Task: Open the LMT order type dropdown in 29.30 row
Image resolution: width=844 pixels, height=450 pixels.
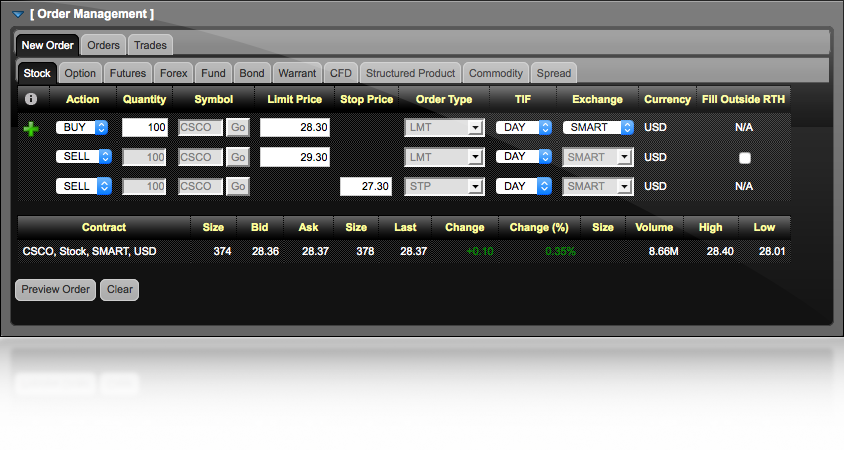Action: [x=444, y=157]
